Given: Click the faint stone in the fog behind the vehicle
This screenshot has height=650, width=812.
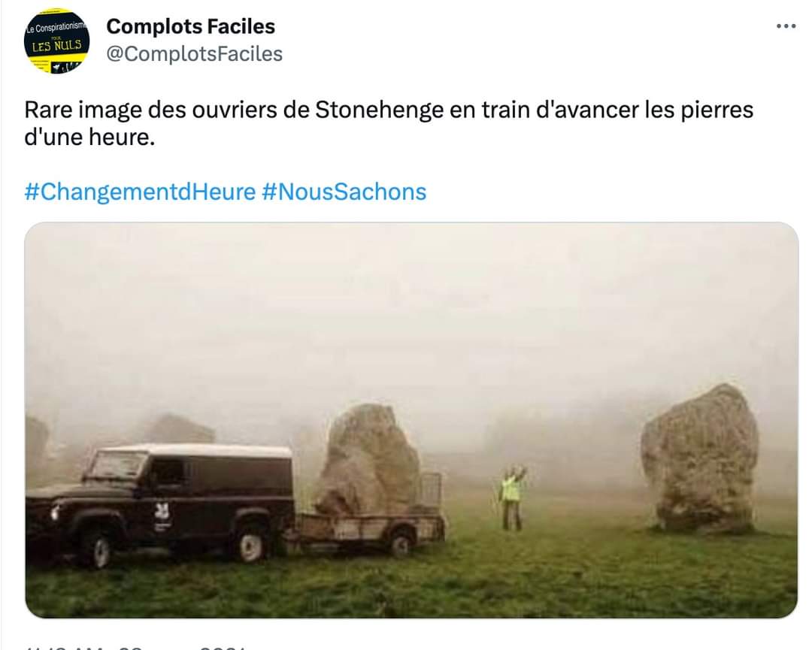Looking at the screenshot, I should point(179,430).
